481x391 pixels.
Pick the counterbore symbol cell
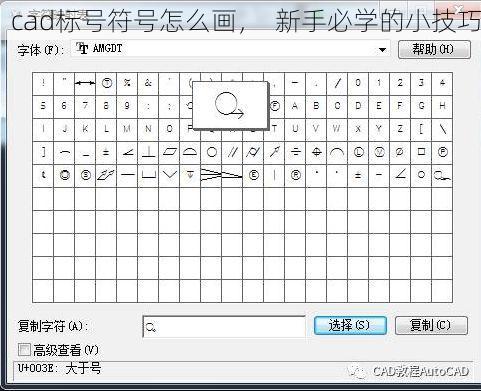click(x=148, y=175)
